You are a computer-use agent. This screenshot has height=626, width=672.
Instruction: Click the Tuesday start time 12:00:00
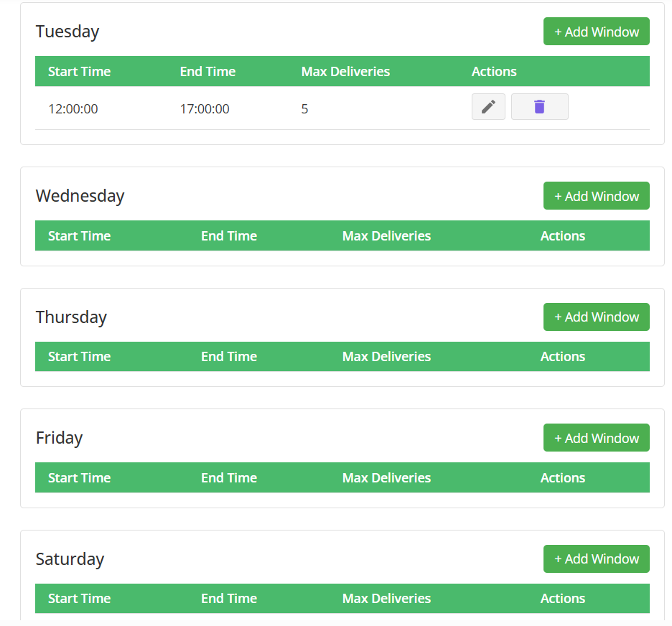click(73, 109)
